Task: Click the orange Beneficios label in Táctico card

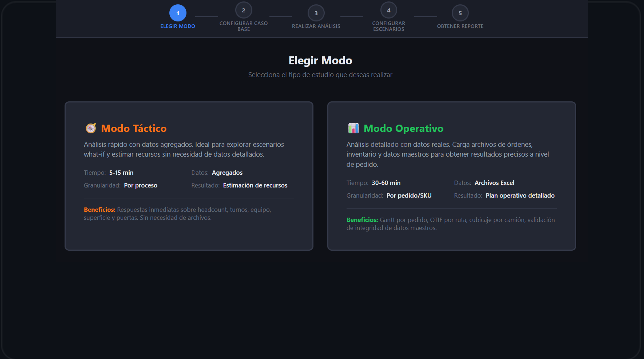Action: coord(100,210)
